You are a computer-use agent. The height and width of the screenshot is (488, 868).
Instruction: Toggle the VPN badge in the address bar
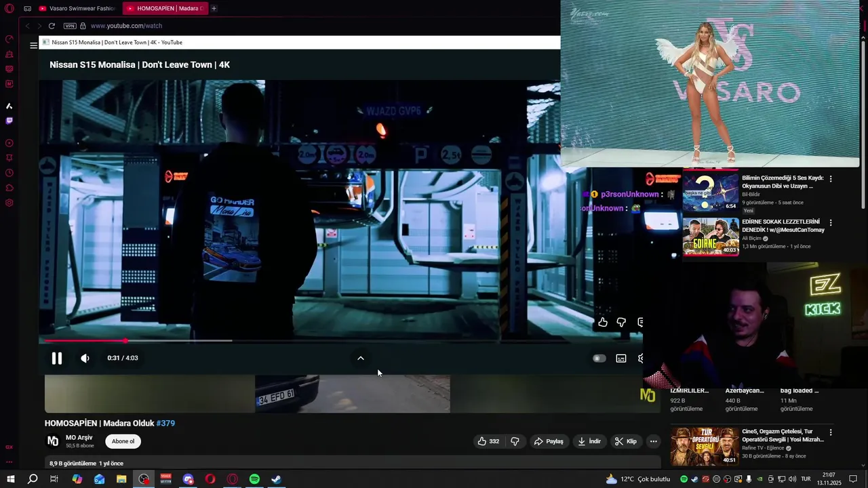[70, 26]
